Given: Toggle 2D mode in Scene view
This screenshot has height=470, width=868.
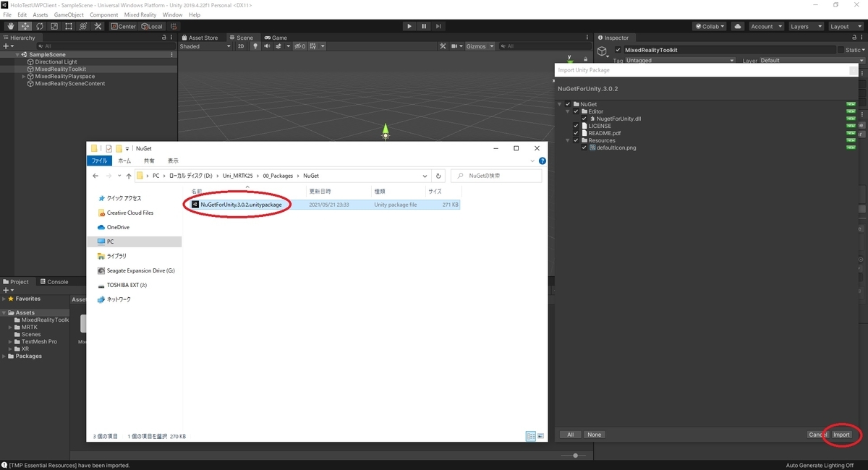Looking at the screenshot, I should tap(241, 46).
